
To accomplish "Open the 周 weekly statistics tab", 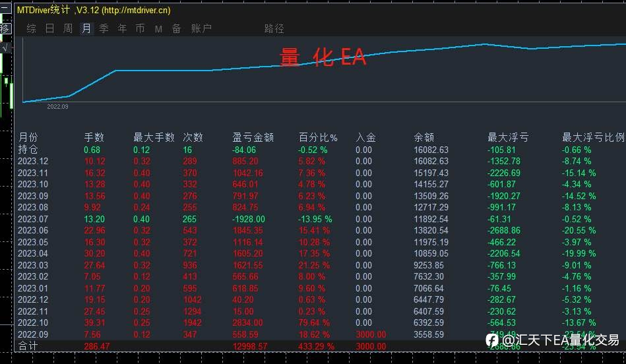I will coord(68,28).
